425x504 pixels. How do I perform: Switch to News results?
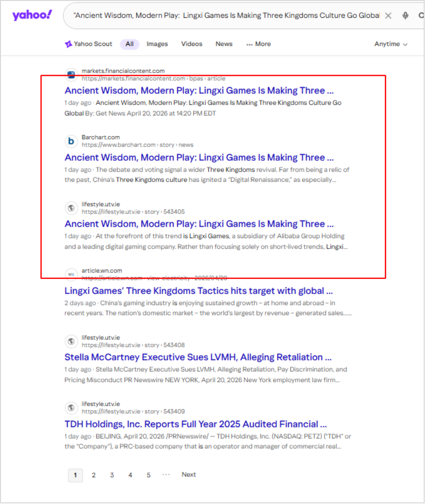pos(224,44)
